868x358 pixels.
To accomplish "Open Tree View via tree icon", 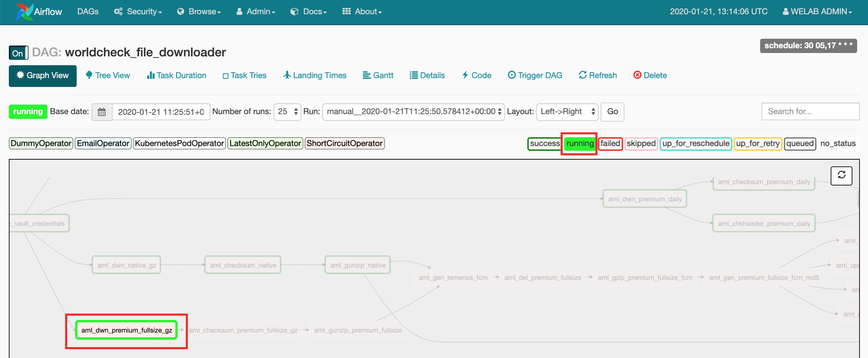I will [89, 75].
